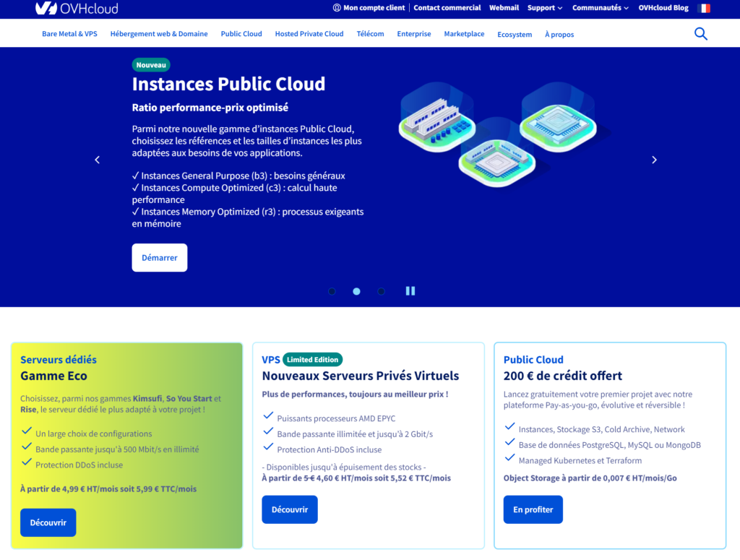Viewport: 740px width, 560px height.
Task: Click Découvrir on the Serveurs dédiés card
Action: [x=48, y=522]
